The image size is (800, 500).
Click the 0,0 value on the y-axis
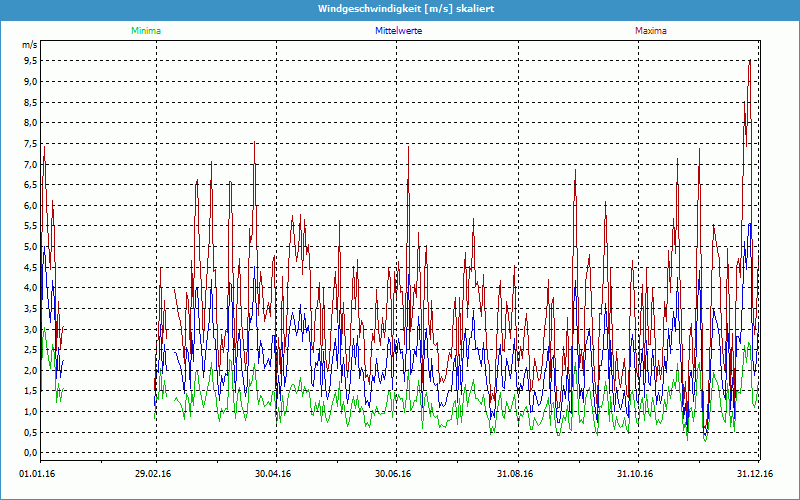point(30,453)
